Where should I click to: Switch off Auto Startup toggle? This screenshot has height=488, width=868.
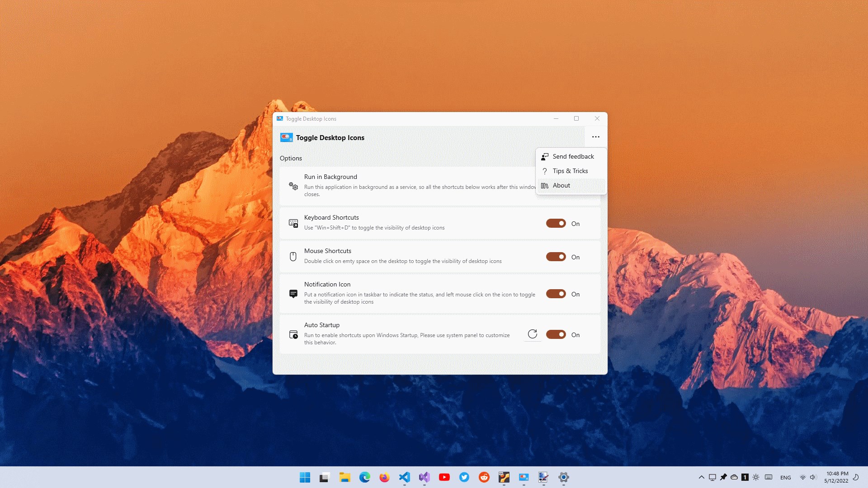556,335
